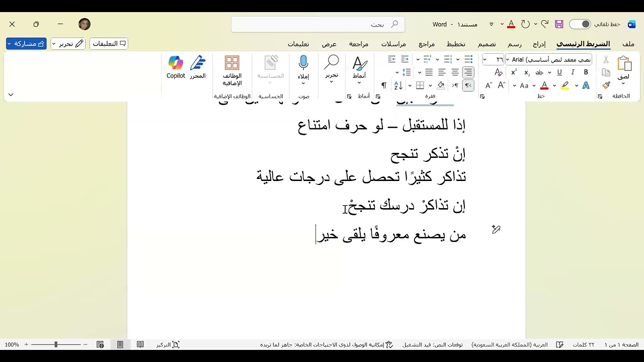Toggle Strikethrough formatting
Screen dimensions: 644x362
pos(539,72)
